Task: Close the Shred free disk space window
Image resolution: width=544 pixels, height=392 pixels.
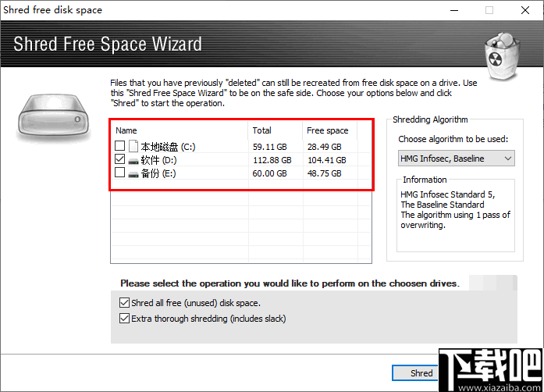Action: pyautogui.click(x=525, y=10)
